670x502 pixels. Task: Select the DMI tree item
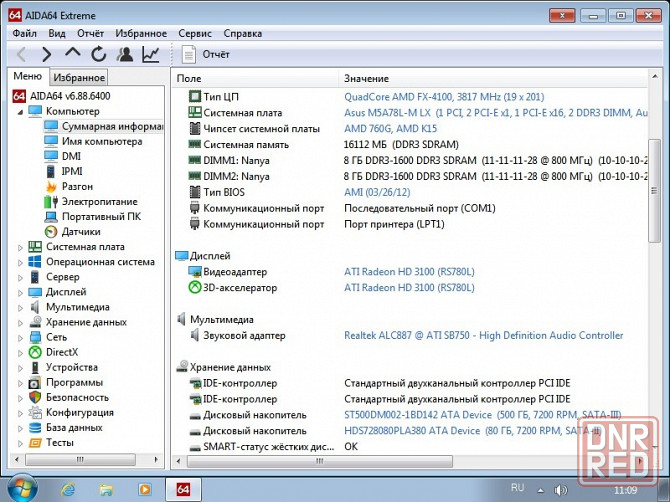point(62,156)
